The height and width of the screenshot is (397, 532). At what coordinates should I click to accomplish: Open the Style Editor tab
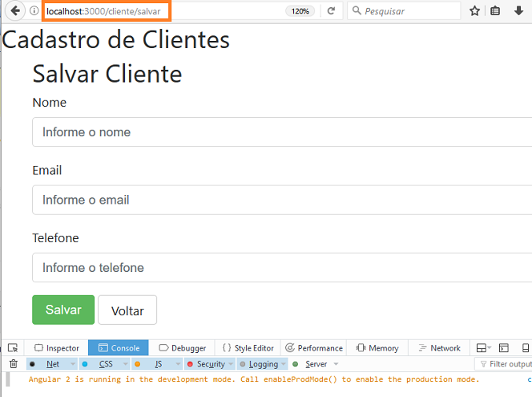248,348
